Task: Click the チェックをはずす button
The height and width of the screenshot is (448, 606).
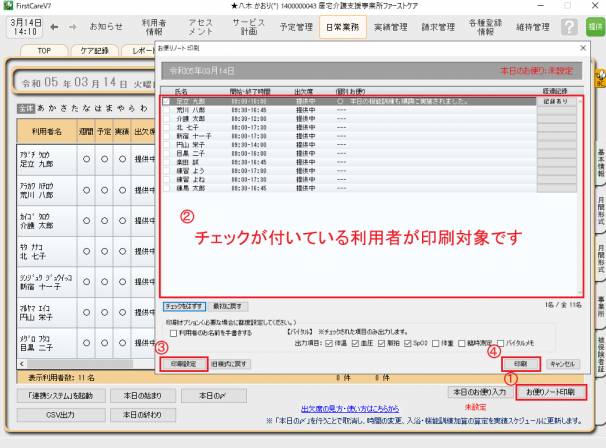Action: pos(184,304)
